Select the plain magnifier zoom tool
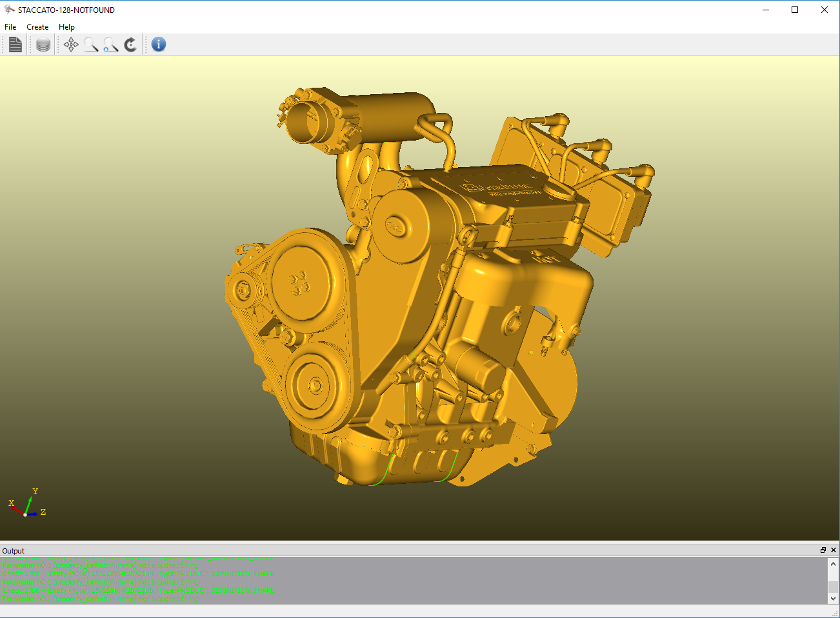The width and height of the screenshot is (840, 618). coord(91,45)
